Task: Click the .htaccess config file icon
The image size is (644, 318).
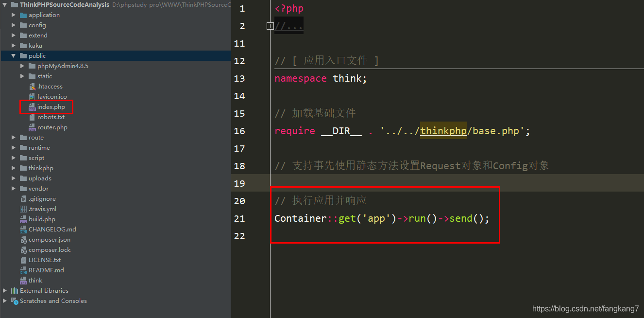Action: [x=33, y=86]
